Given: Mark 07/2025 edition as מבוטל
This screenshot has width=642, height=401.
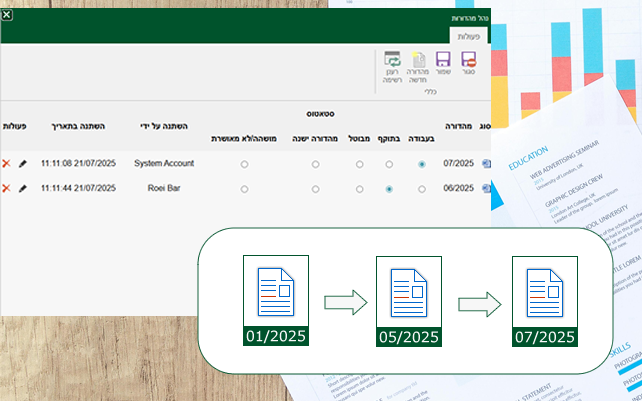Looking at the screenshot, I should pos(361,163).
